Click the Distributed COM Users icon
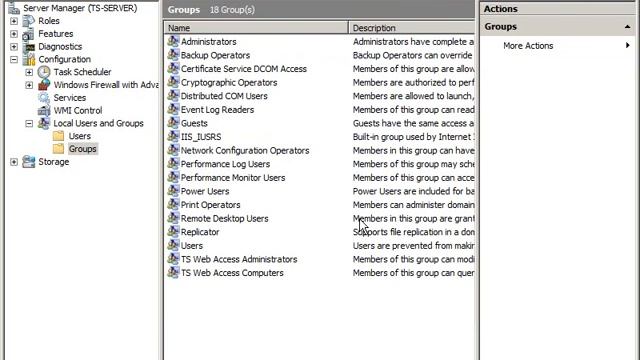 [x=173, y=96]
